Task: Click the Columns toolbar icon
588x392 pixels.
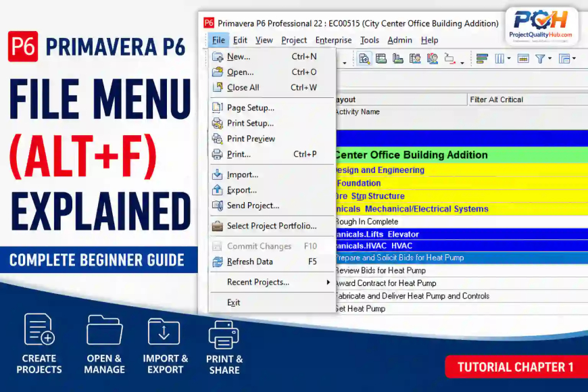Action: [x=499, y=59]
